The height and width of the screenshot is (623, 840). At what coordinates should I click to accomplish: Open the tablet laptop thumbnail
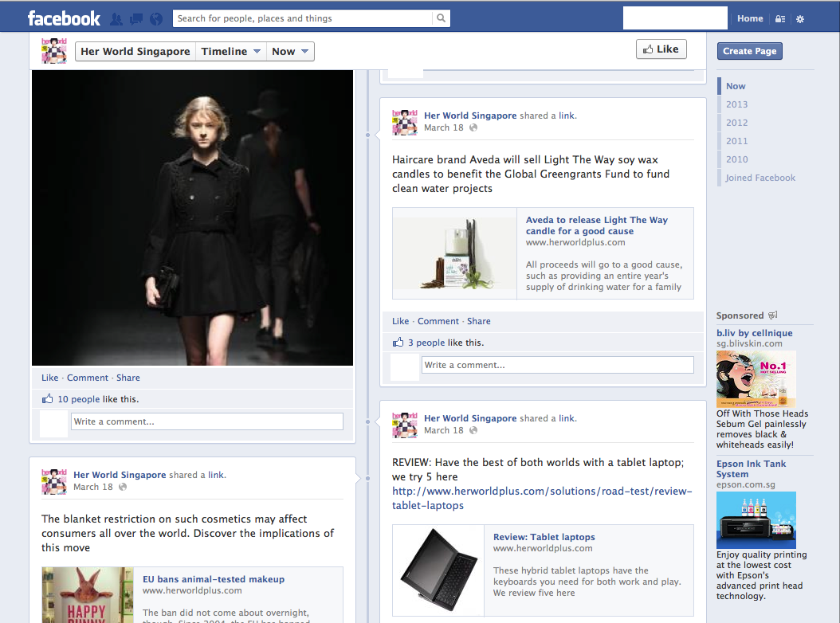[x=438, y=570]
